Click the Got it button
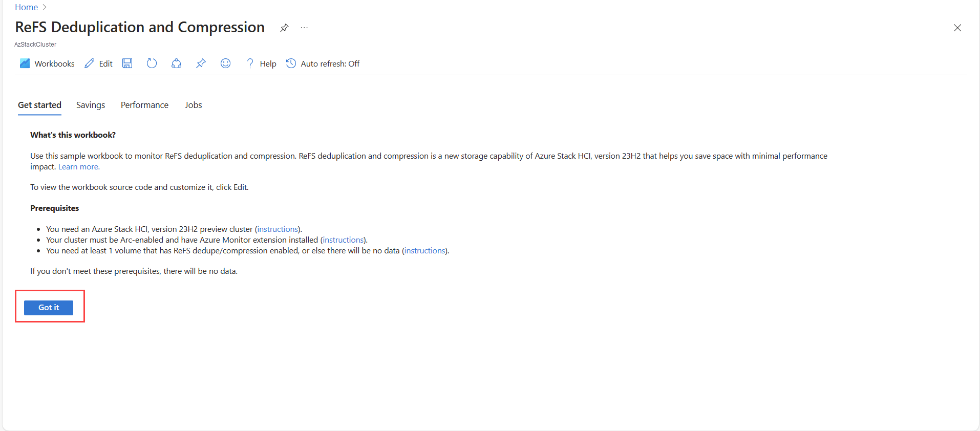This screenshot has height=431, width=980. pyautogui.click(x=49, y=308)
